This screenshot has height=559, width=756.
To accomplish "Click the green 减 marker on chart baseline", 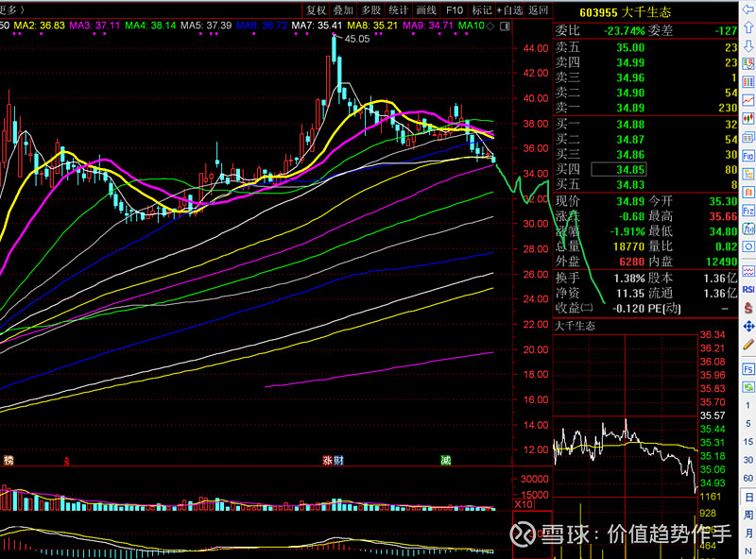I will pos(445,460).
